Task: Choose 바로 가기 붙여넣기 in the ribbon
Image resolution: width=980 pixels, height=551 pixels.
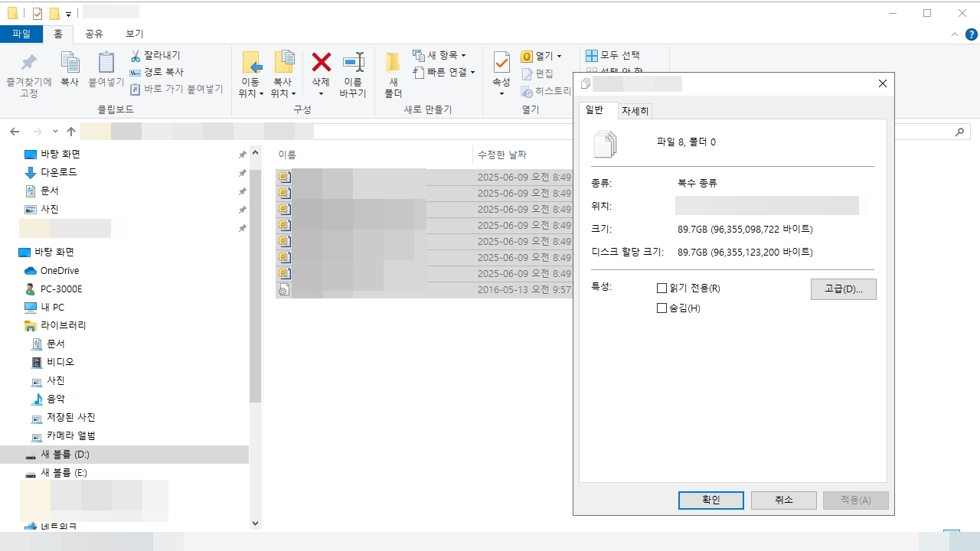Action: pos(176,89)
